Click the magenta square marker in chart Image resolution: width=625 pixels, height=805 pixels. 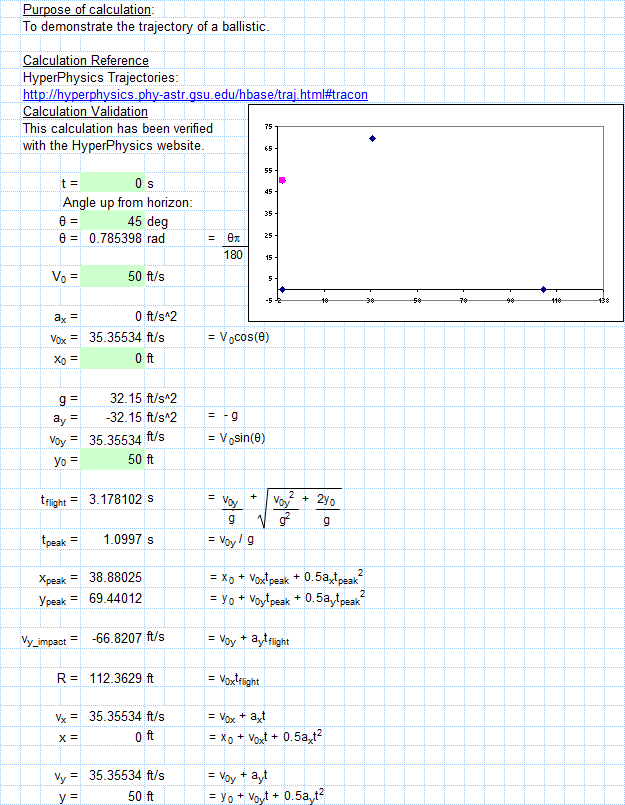point(282,180)
